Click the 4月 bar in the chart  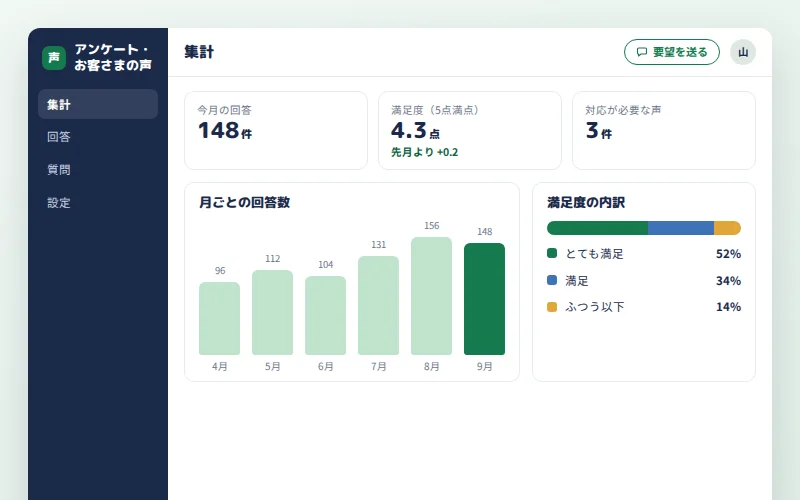[219, 318]
